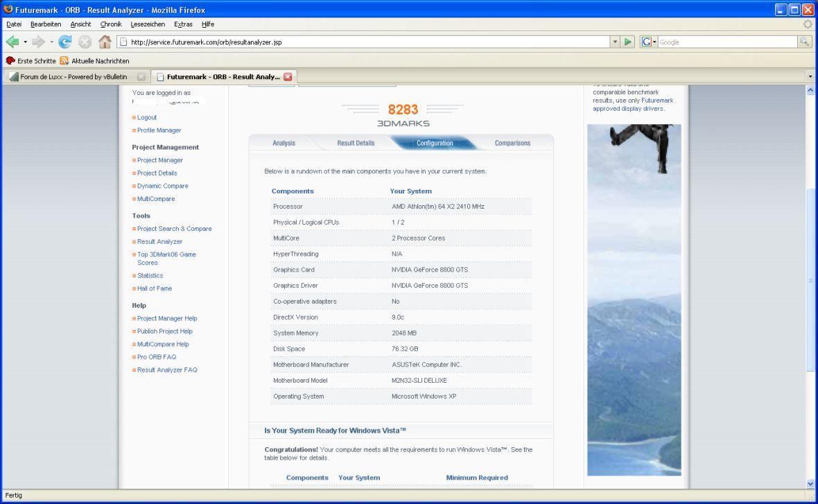Click the page scrollbar down arrow
This screenshot has height=504, width=818.
[810, 484]
